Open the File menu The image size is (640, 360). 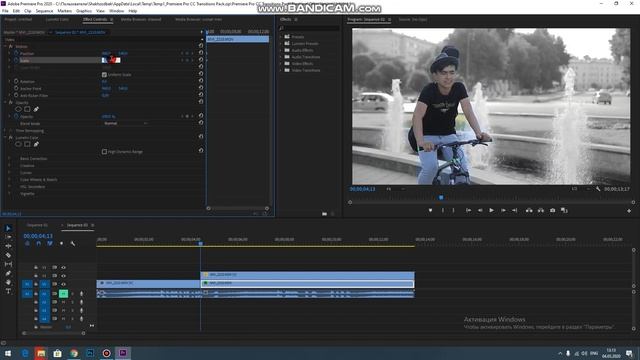5,11
